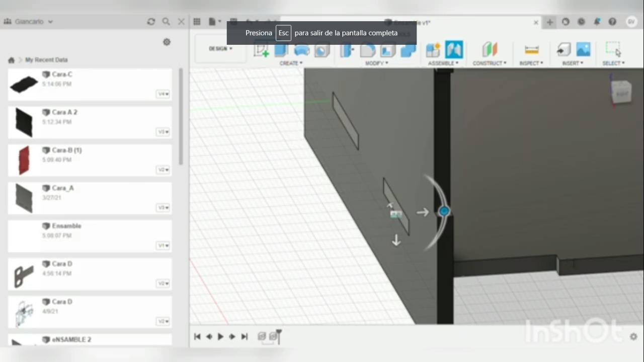Image resolution: width=644 pixels, height=362 pixels.
Task: Select the Insert Canvas image tool
Action: tap(584, 49)
